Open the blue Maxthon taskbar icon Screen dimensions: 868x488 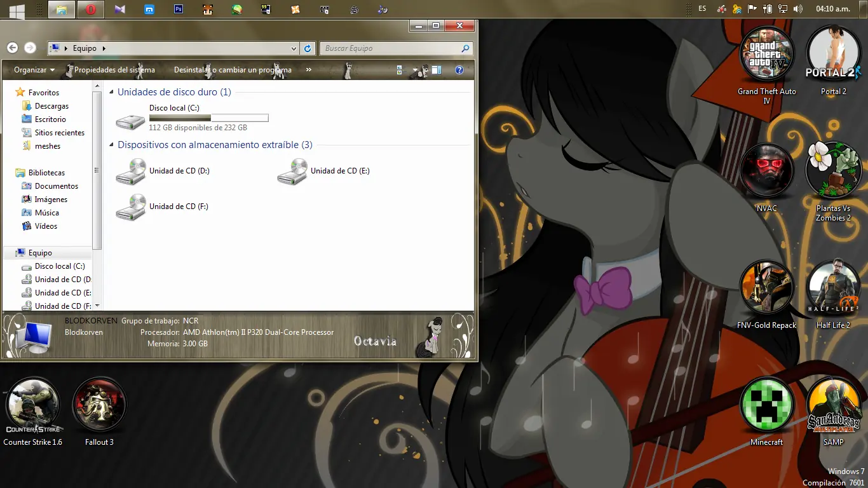click(x=149, y=10)
